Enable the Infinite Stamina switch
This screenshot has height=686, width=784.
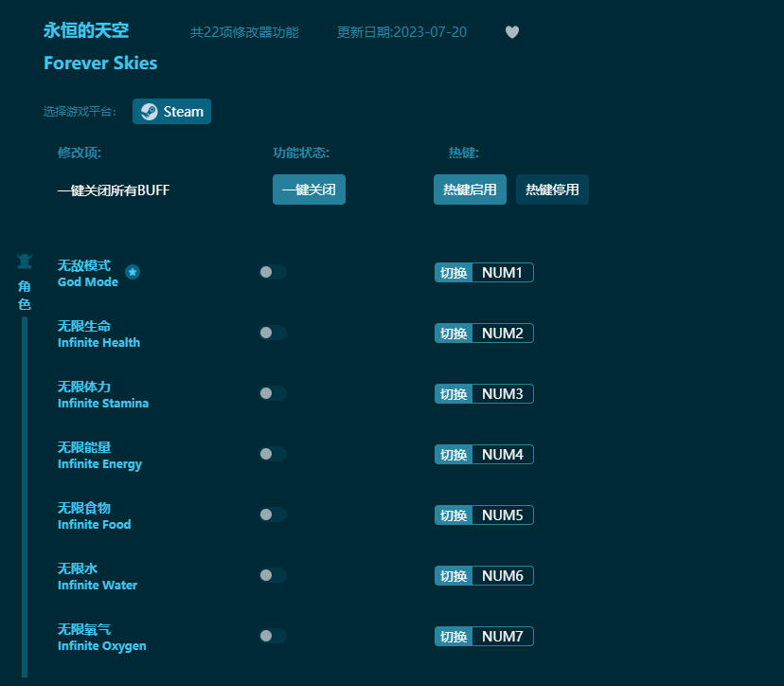pos(274,393)
